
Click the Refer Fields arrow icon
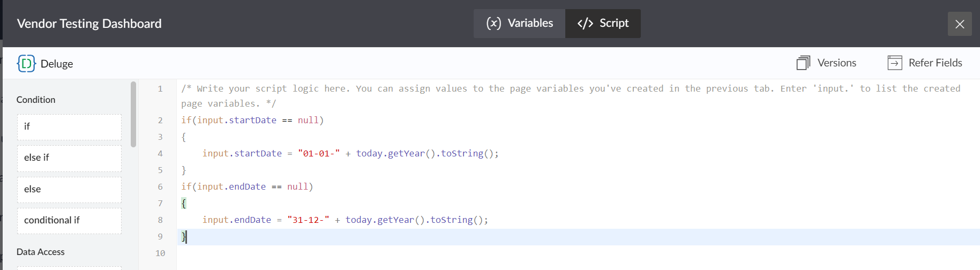(x=895, y=63)
